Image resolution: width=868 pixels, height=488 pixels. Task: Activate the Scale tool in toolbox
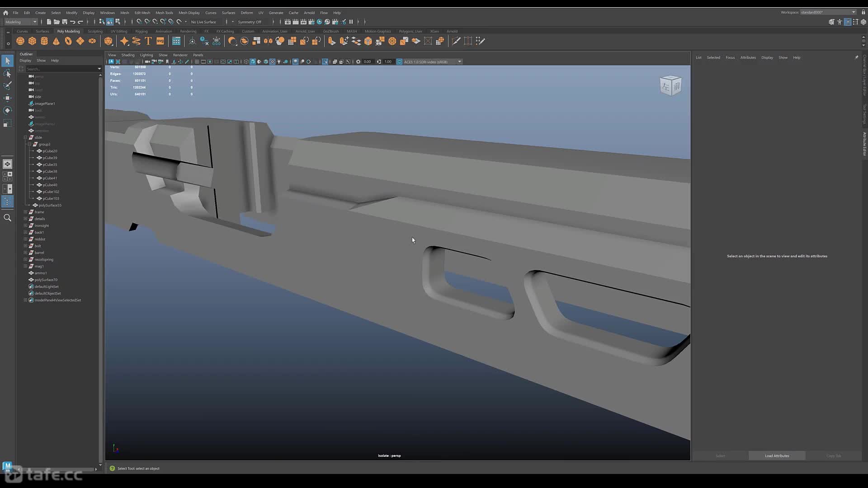7,123
